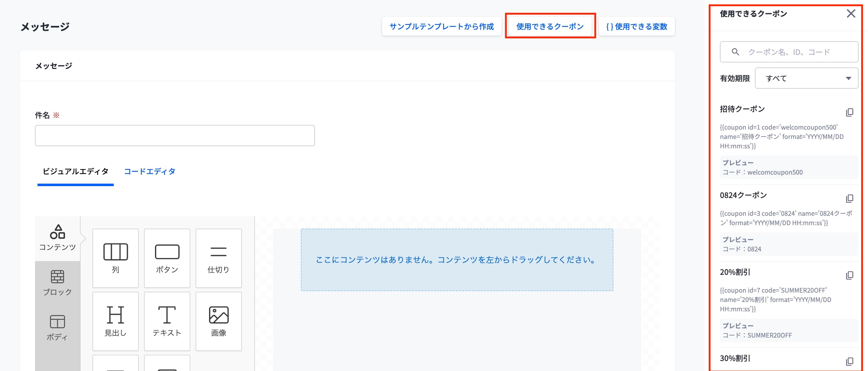868x371 pixels.
Task: Copy the 招待クーポン coupon tag
Action: (850, 112)
